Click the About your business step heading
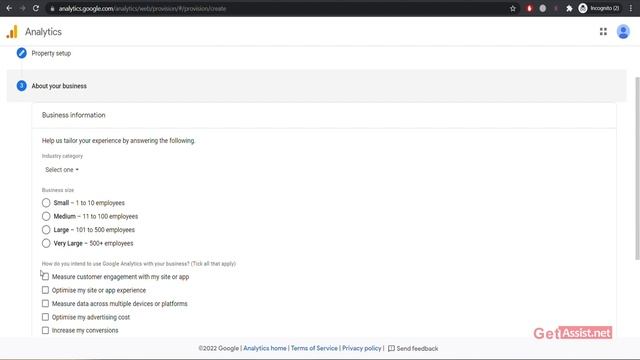Image resolution: width=640 pixels, height=360 pixels. (x=59, y=86)
